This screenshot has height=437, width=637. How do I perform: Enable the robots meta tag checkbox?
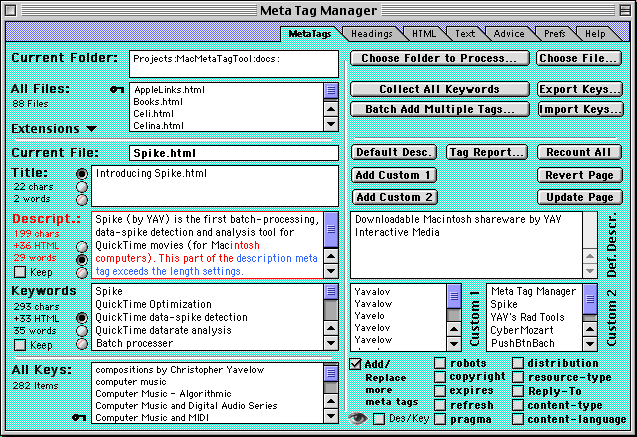pos(440,363)
